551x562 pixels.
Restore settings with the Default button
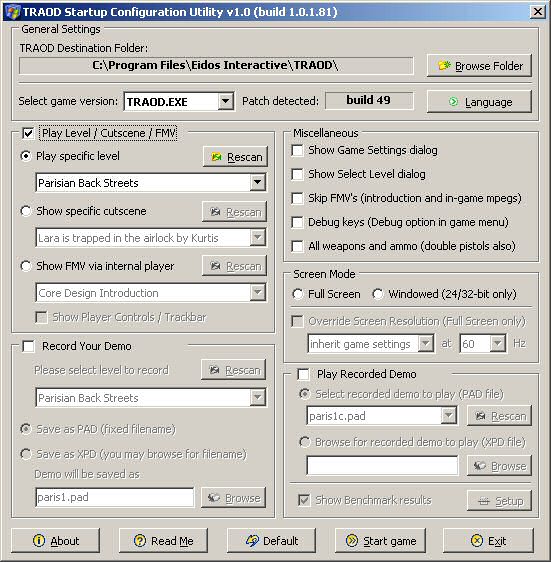tap(271, 540)
